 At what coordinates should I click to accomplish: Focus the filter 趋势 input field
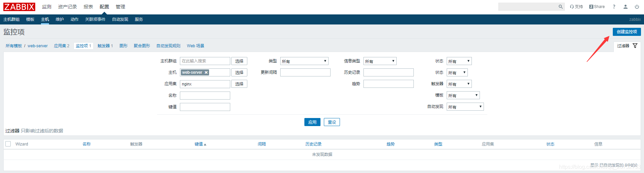point(389,84)
